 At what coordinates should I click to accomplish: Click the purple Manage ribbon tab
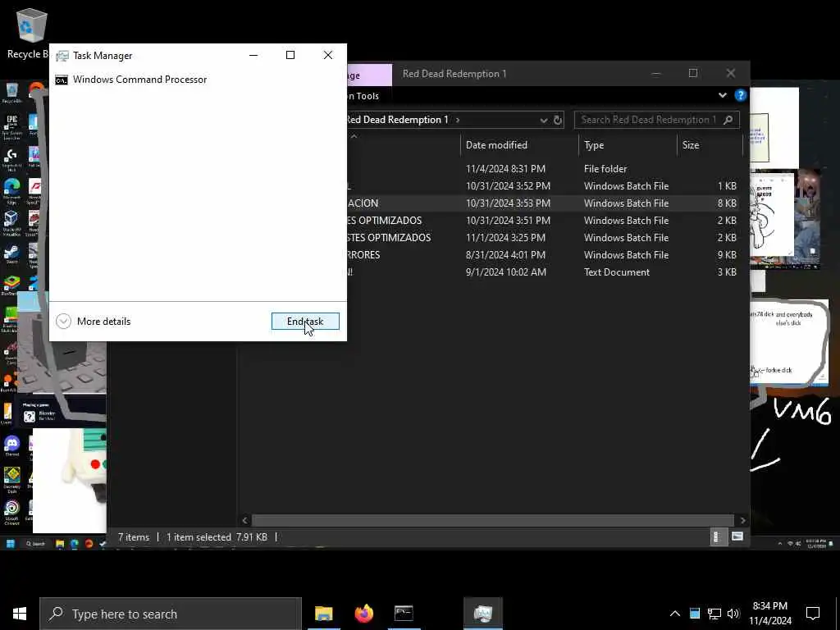click(x=370, y=75)
